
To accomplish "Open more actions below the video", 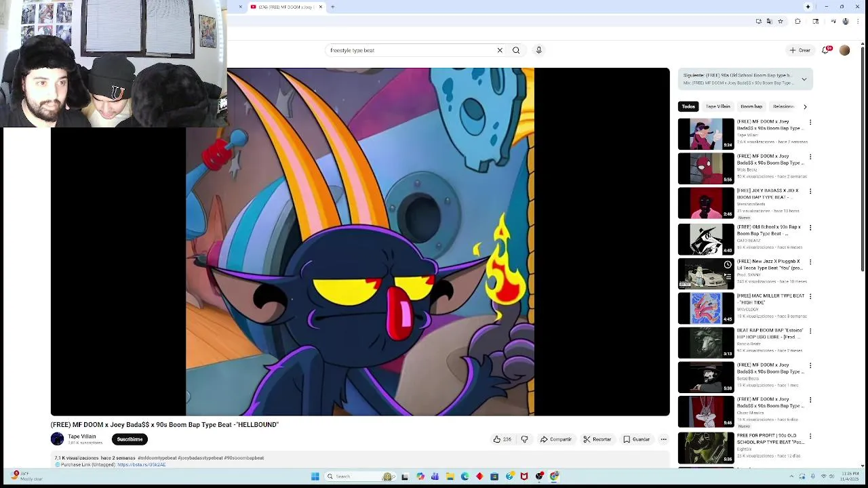I will pyautogui.click(x=664, y=439).
